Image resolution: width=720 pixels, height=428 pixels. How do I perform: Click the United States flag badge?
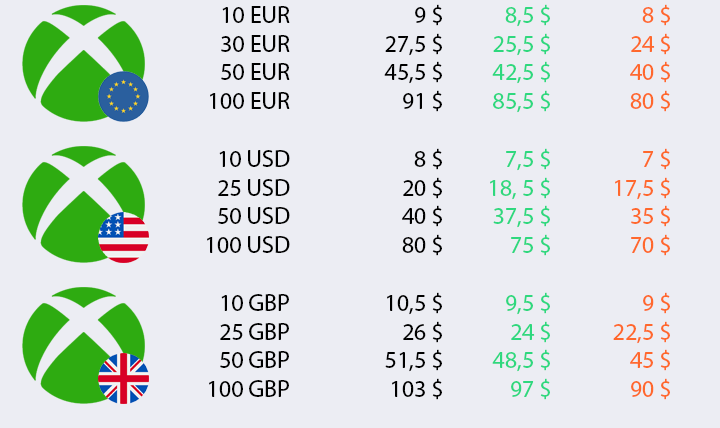click(x=124, y=237)
